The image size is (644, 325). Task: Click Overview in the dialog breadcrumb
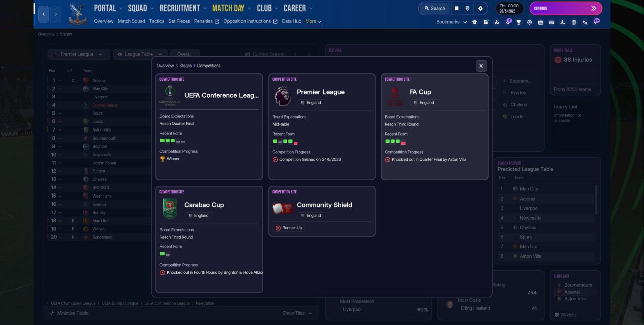click(x=165, y=66)
